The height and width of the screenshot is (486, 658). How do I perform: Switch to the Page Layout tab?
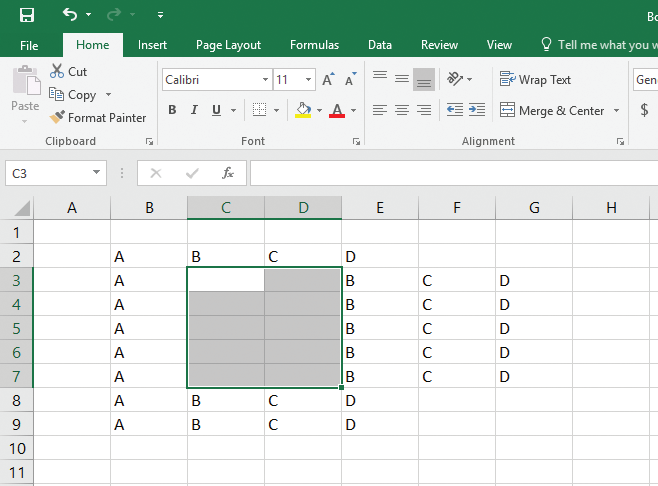pyautogui.click(x=228, y=45)
